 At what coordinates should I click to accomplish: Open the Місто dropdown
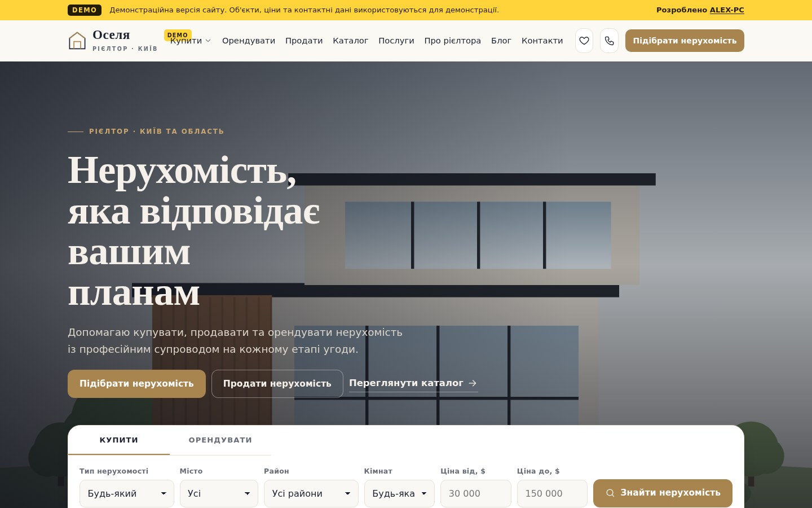click(x=219, y=493)
